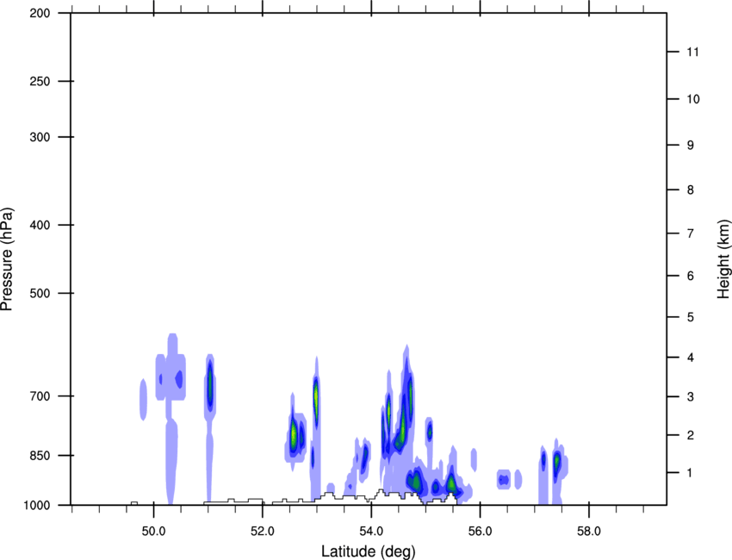Image resolution: width=732 pixels, height=560 pixels.
Task: Click the 250 hPa tick label
Action: coord(40,81)
